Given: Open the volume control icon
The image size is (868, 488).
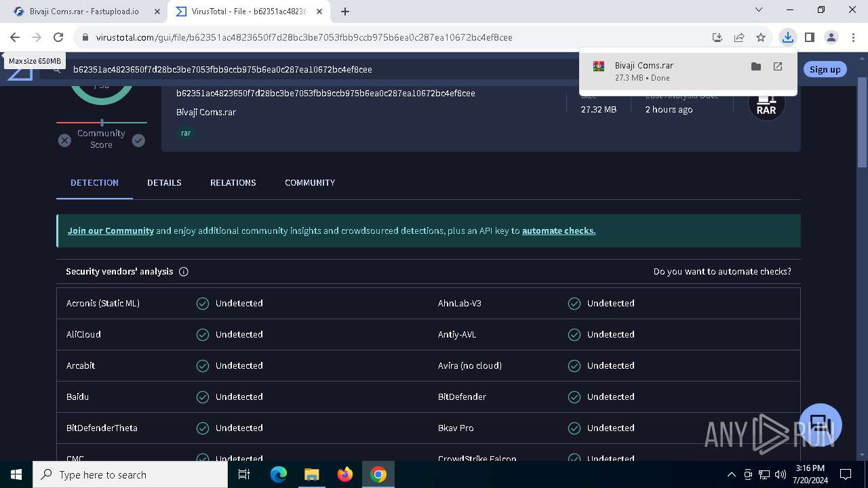Looking at the screenshot, I should (x=780, y=474).
